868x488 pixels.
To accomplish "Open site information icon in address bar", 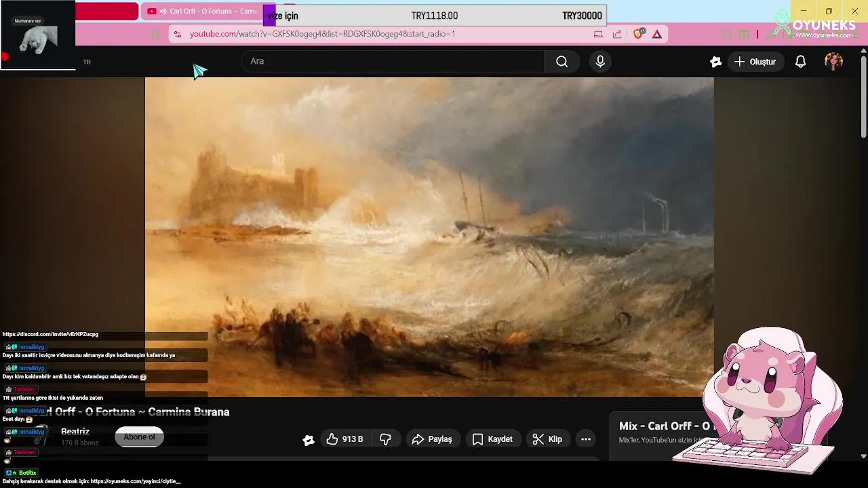I will (x=177, y=34).
